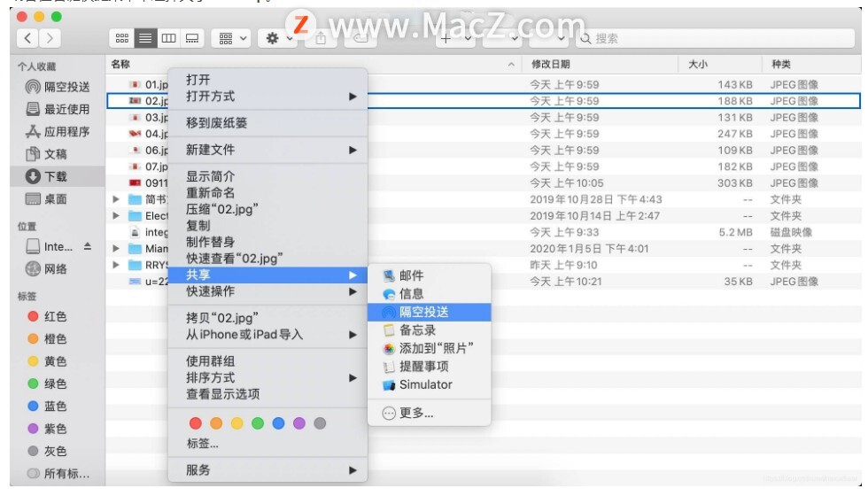868x496 pixels.
Task: Open the gear action menu
Action: (278, 38)
